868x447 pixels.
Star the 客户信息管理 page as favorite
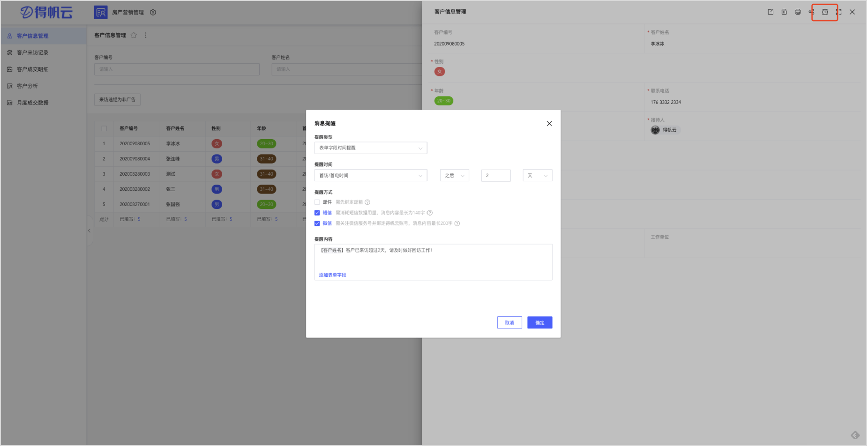point(134,35)
